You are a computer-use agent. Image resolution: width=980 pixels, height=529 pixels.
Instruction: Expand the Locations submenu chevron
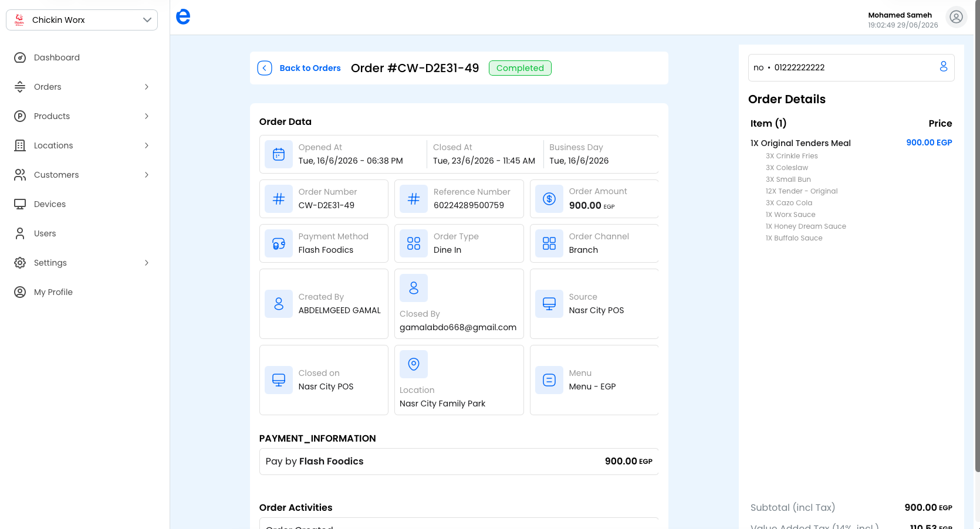(147, 145)
